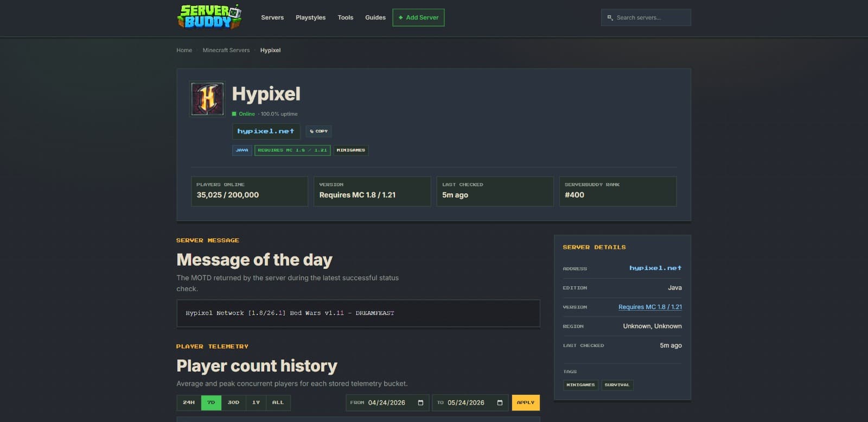The width and height of the screenshot is (868, 422).
Task: Click the Requires MC 1.8 / 1.21 badge
Action: point(292,150)
